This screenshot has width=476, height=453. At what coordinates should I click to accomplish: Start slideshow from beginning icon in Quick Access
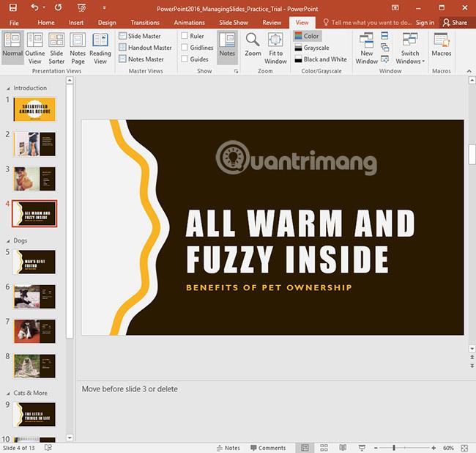tap(81, 7)
